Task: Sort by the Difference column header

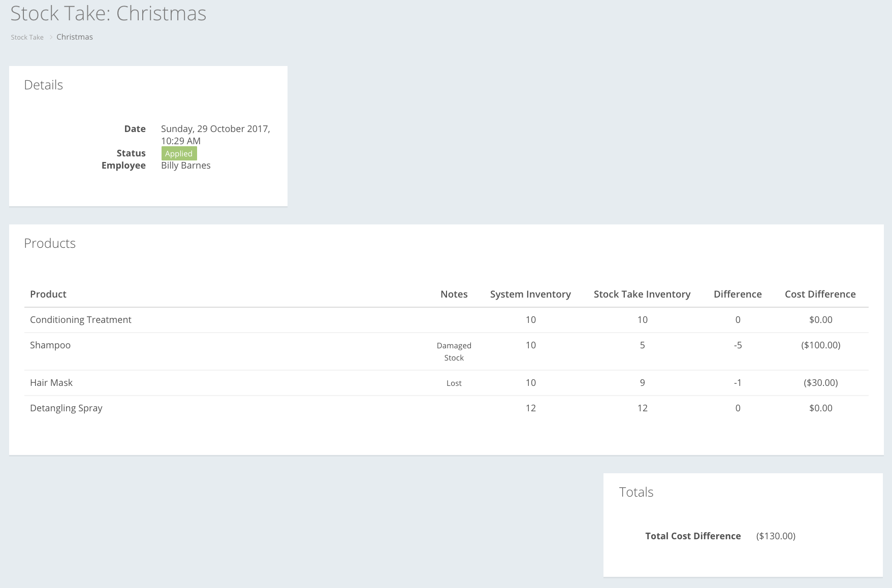Action: coord(738,294)
